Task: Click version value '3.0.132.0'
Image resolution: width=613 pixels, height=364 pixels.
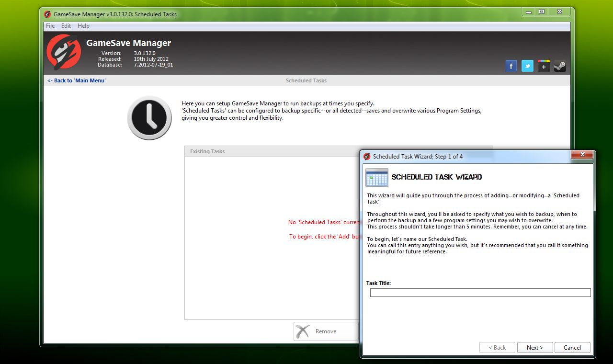Action: pos(145,53)
